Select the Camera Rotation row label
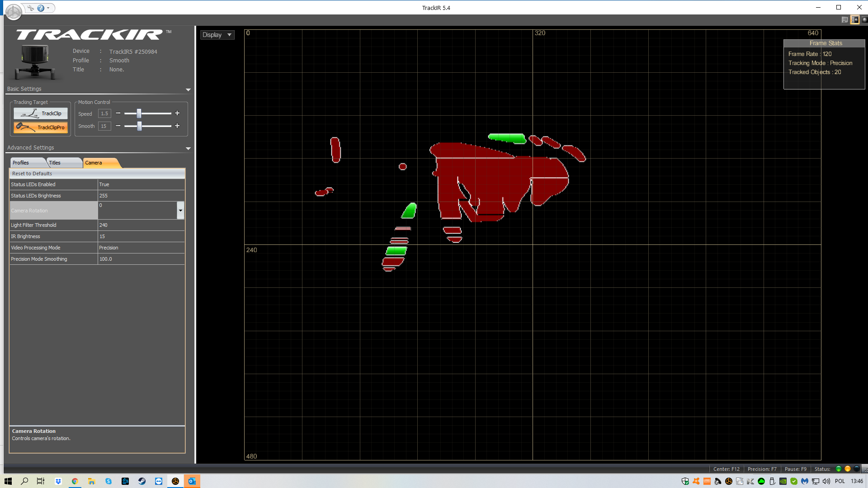The height and width of the screenshot is (488, 868). (x=53, y=211)
